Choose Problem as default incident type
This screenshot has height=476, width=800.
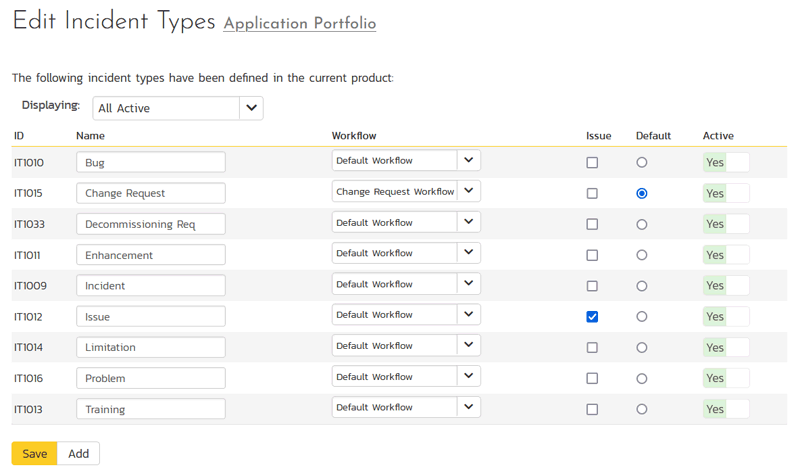click(641, 379)
